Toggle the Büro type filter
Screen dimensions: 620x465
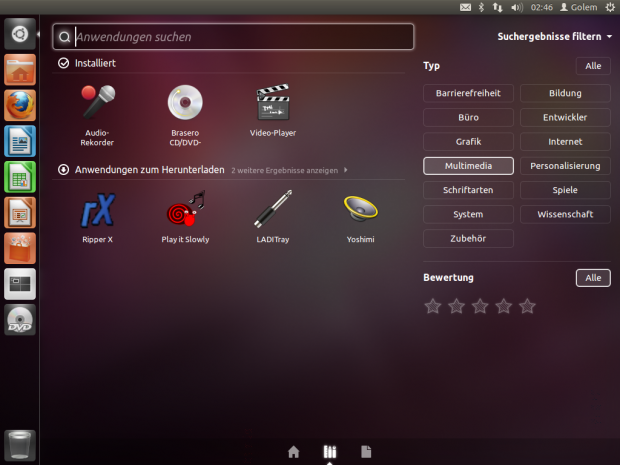pos(468,117)
